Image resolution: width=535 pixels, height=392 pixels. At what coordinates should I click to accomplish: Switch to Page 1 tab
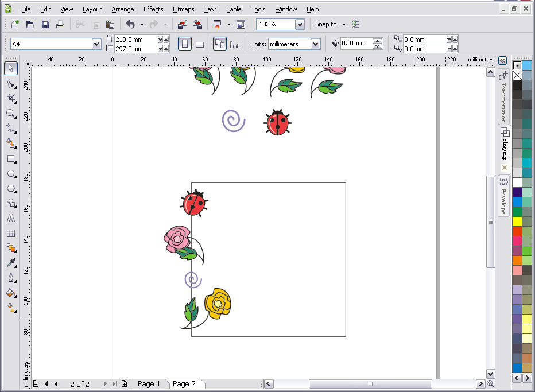coord(149,384)
